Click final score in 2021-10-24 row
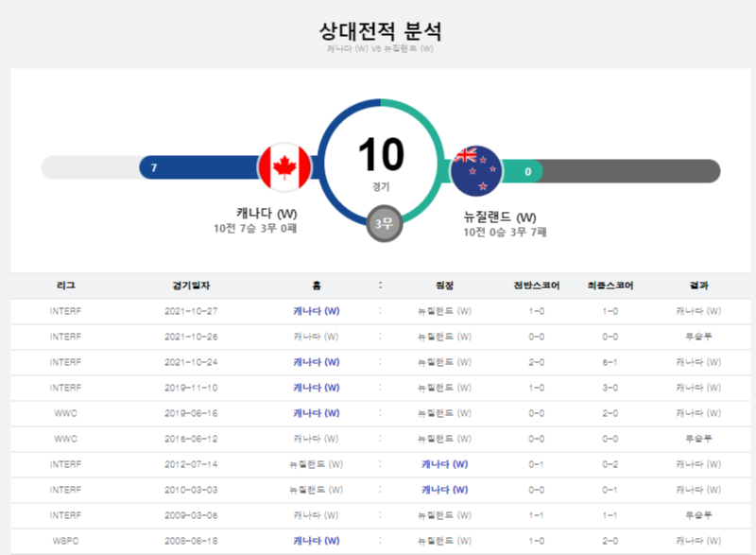Viewport: 756px width, 555px height. pyautogui.click(x=610, y=362)
